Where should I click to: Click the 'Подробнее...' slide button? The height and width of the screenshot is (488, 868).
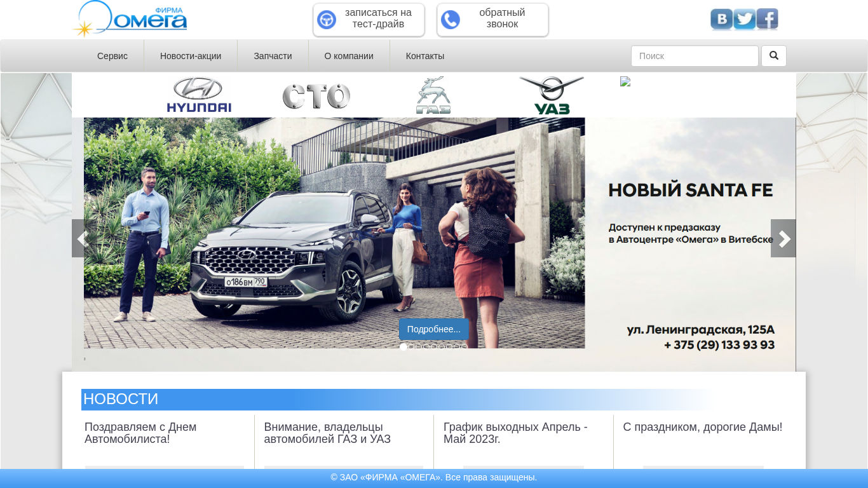pyautogui.click(x=434, y=329)
